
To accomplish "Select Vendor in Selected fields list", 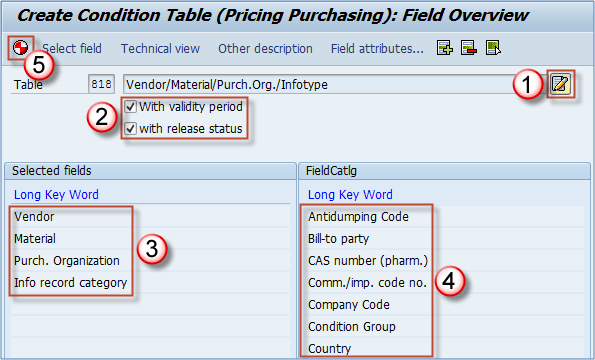I will click(34, 217).
